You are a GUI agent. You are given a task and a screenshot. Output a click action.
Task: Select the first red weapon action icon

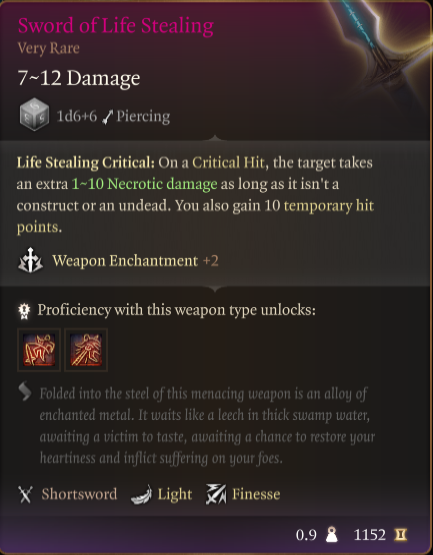click(x=39, y=350)
